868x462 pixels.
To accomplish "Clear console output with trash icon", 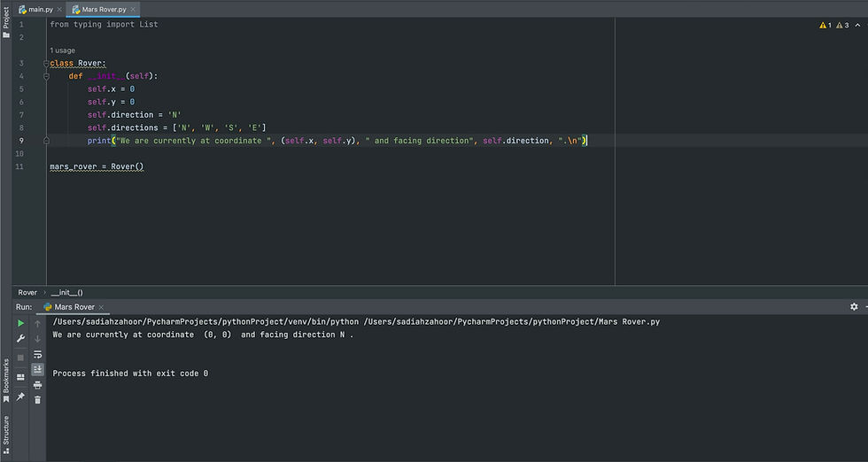I will click(x=37, y=399).
